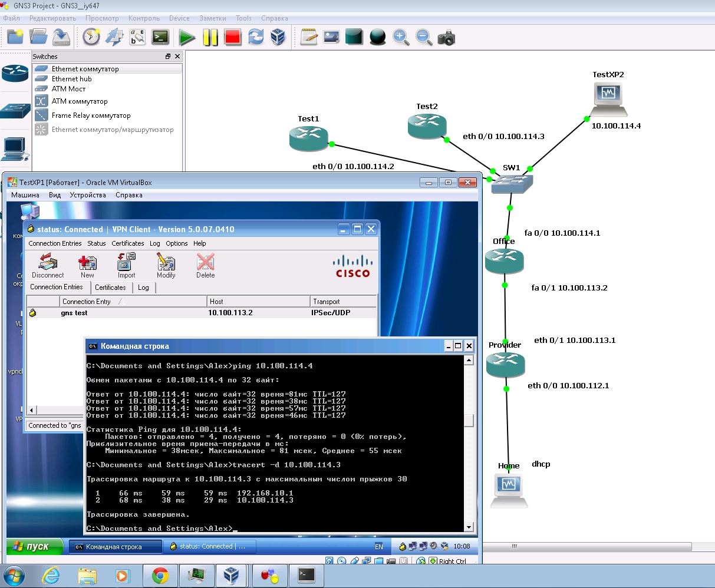Click New in the VPN Client toolbar
Viewport: 715px width, 588px height.
click(x=87, y=266)
